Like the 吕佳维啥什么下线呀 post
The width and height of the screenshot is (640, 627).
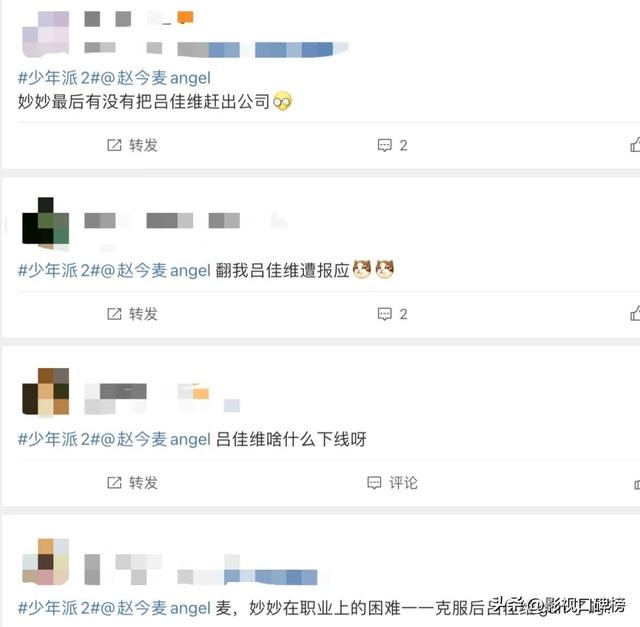[637, 484]
